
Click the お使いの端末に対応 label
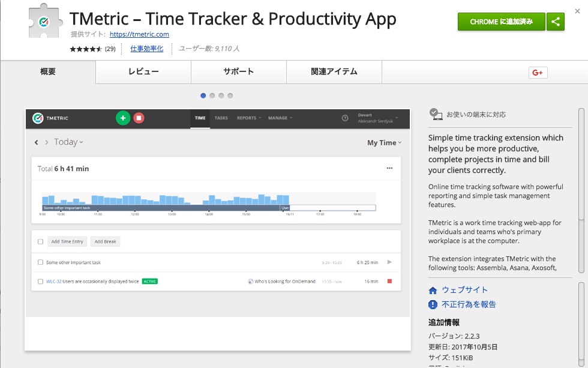(476, 115)
